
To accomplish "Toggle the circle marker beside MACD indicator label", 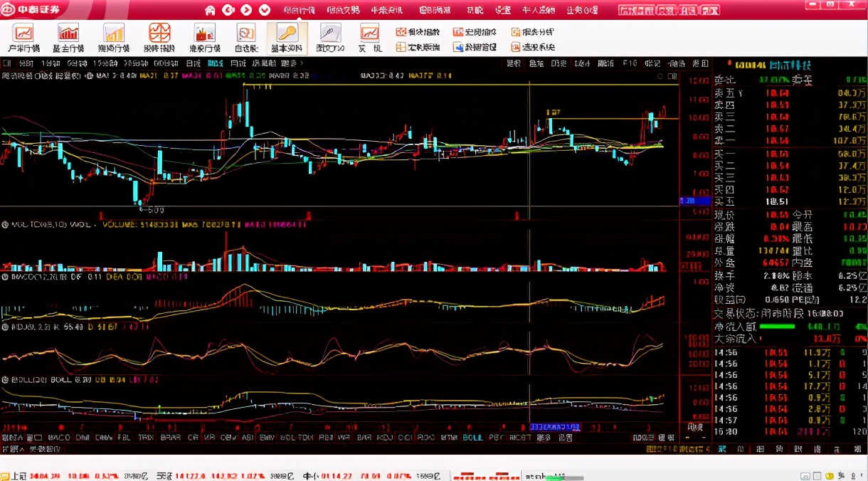I will pos(5,276).
